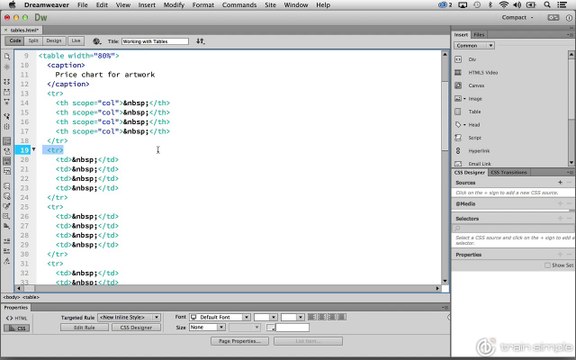
Task: Switch to the CSS Transitions tab
Action: coord(509,172)
